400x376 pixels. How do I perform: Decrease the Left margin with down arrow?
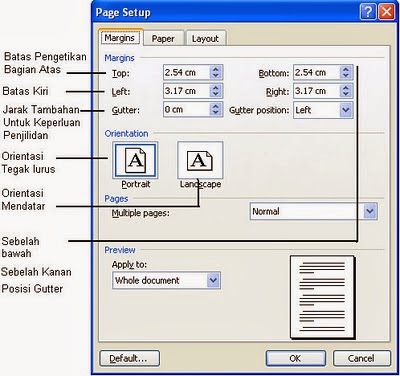tap(216, 94)
